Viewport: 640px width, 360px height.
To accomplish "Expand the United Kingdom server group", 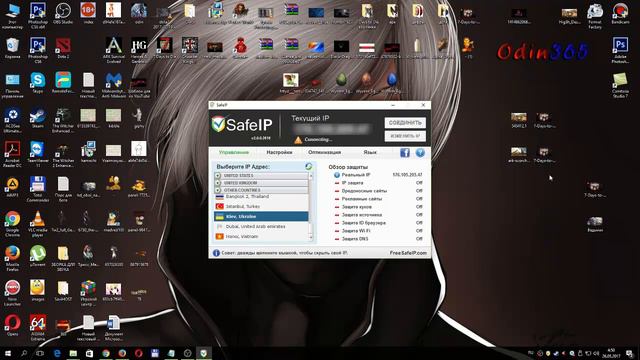I will 261,183.
